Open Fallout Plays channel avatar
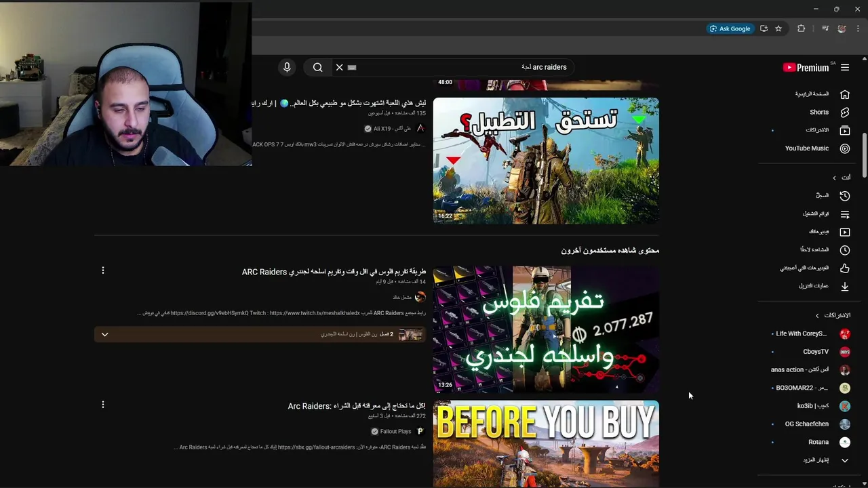The width and height of the screenshot is (868, 488). point(420,432)
